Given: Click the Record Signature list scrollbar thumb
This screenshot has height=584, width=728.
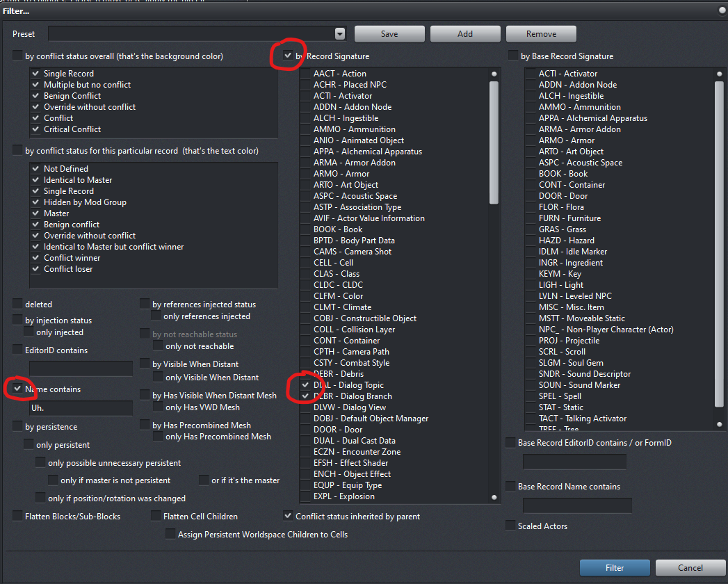Looking at the screenshot, I should point(494,143).
